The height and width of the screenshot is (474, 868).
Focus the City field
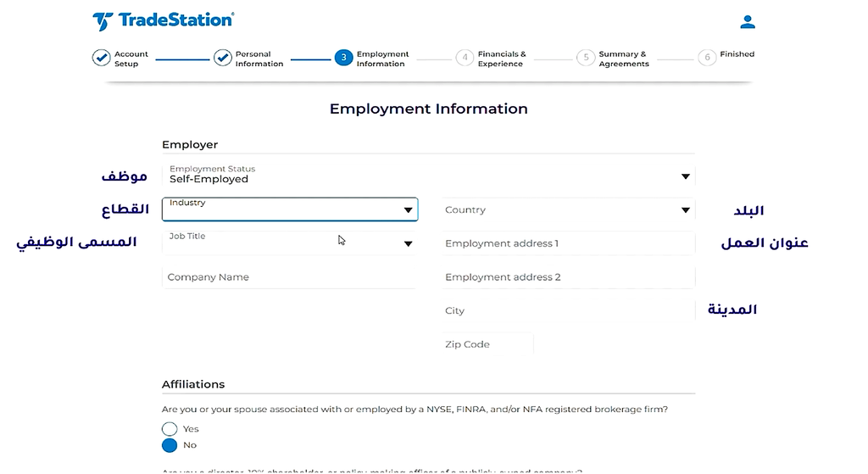(568, 310)
